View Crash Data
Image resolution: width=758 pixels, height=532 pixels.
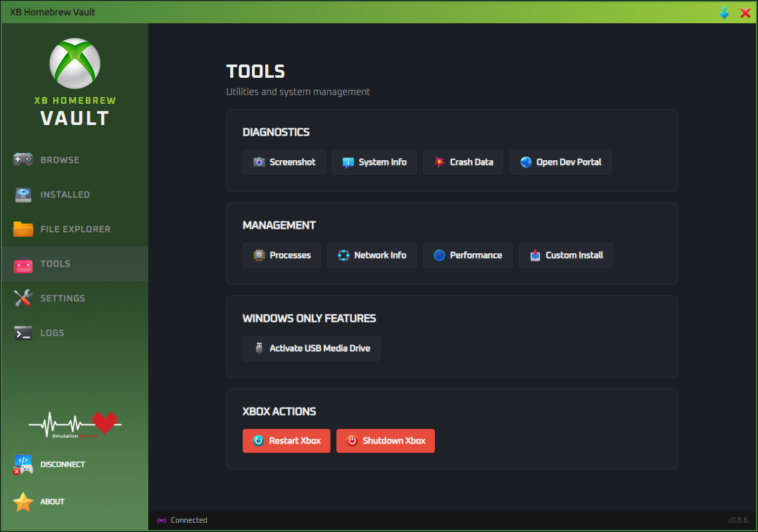(463, 162)
